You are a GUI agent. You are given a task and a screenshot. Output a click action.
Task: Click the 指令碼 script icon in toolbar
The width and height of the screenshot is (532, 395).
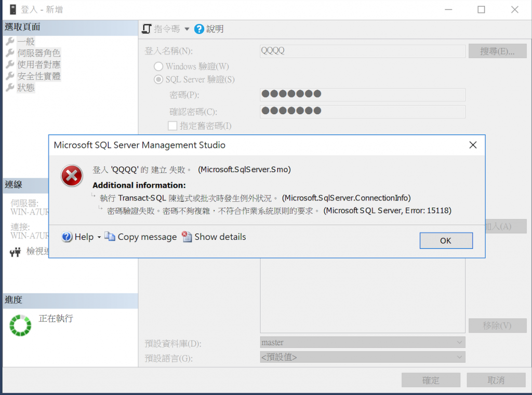coord(147,29)
